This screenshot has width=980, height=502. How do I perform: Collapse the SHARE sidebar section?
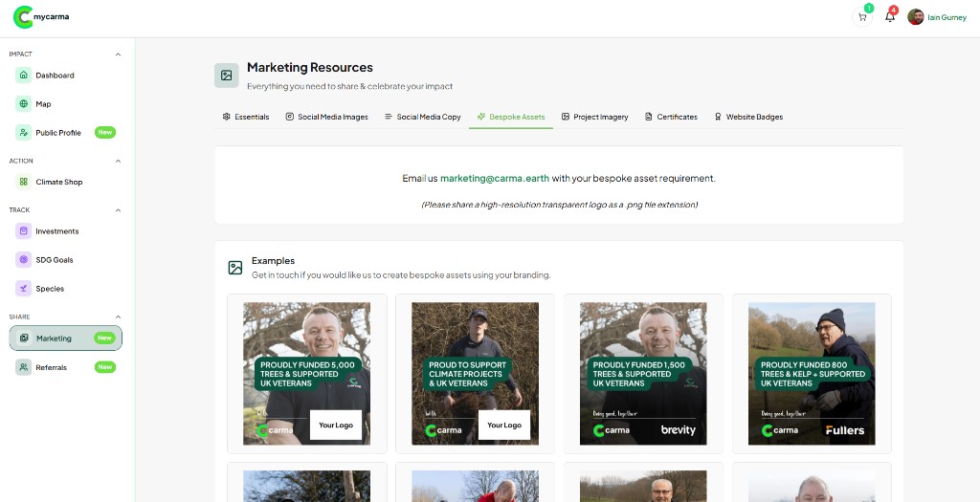click(118, 317)
